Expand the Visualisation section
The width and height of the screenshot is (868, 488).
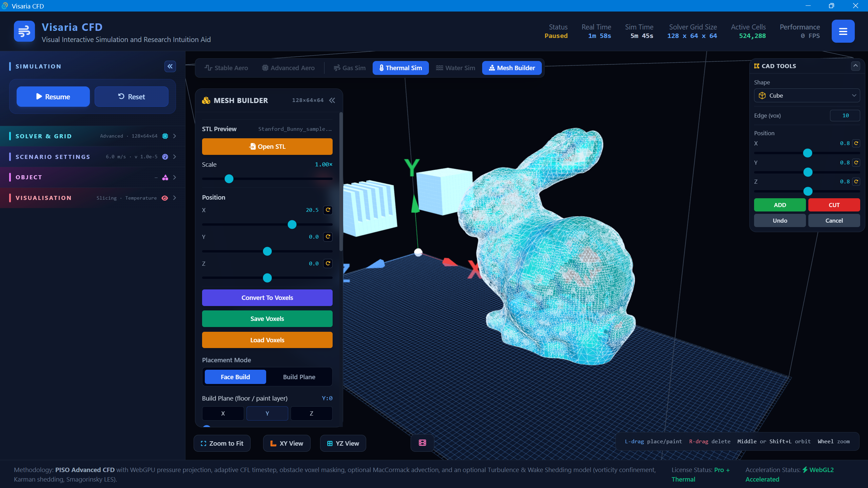[x=175, y=198]
